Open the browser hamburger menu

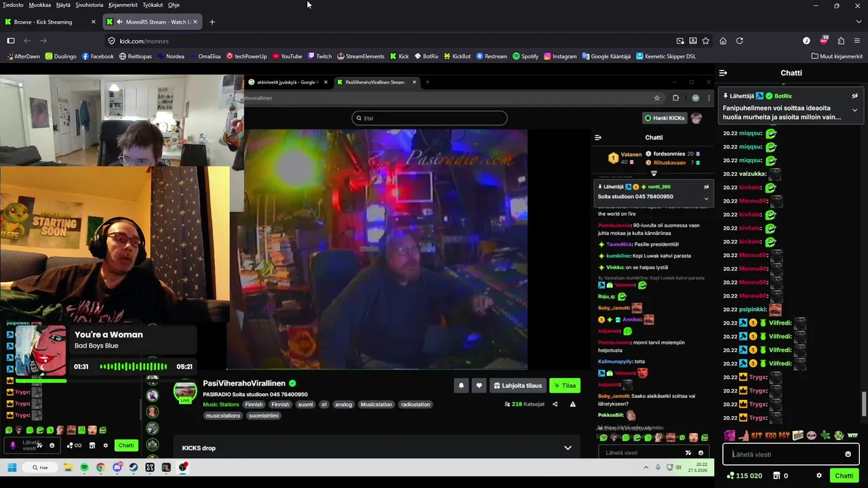[x=858, y=41]
